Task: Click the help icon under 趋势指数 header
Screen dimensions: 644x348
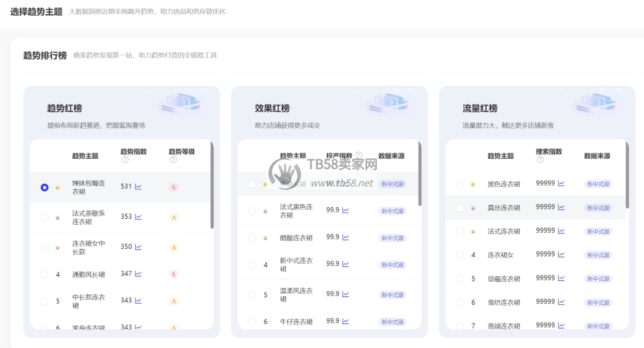Action: [125, 160]
